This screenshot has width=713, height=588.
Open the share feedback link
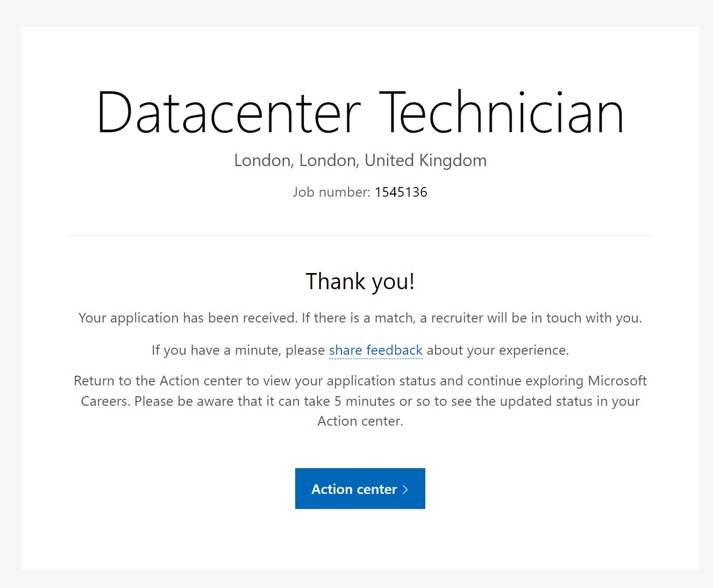[375, 350]
